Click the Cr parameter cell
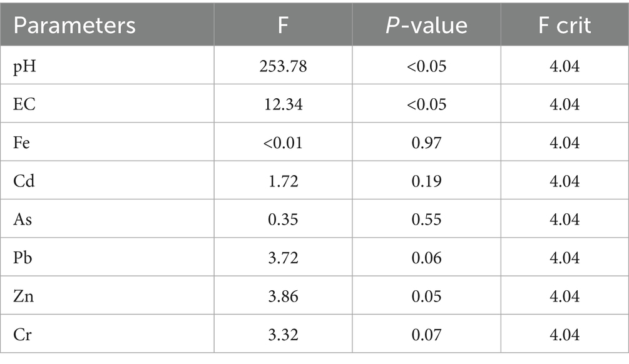 click(x=23, y=335)
